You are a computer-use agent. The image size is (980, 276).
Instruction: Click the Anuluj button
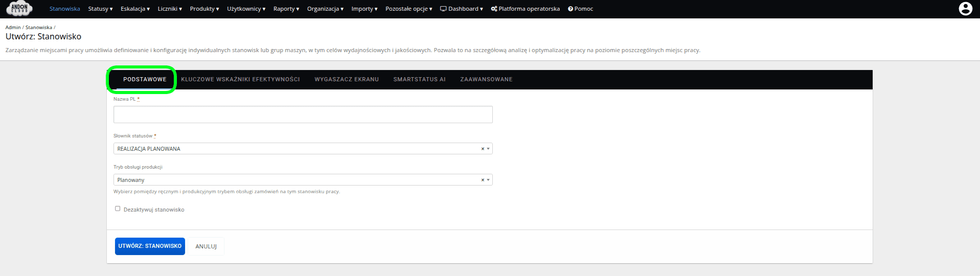pyautogui.click(x=206, y=246)
